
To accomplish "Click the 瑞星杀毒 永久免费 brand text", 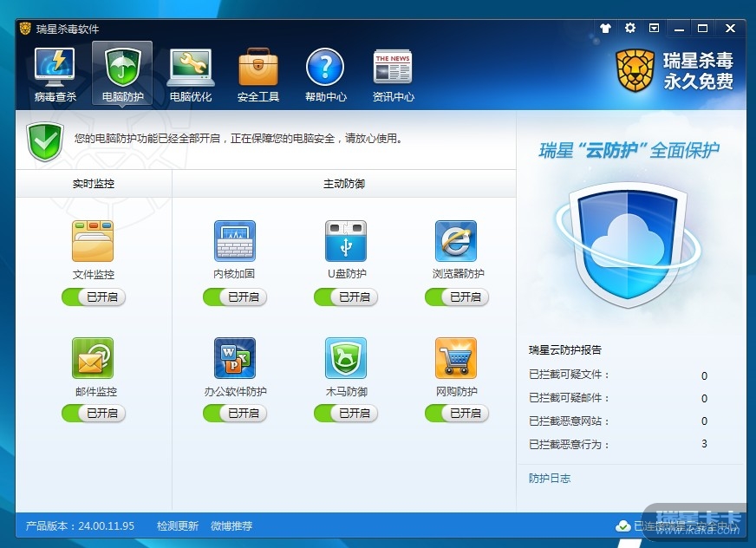I will coord(698,71).
